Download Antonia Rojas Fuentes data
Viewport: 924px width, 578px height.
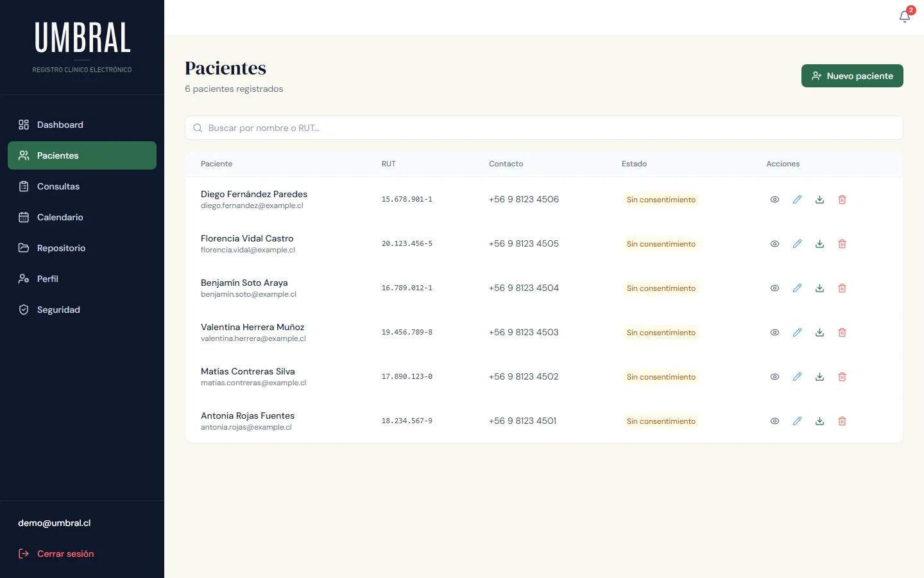tap(819, 421)
